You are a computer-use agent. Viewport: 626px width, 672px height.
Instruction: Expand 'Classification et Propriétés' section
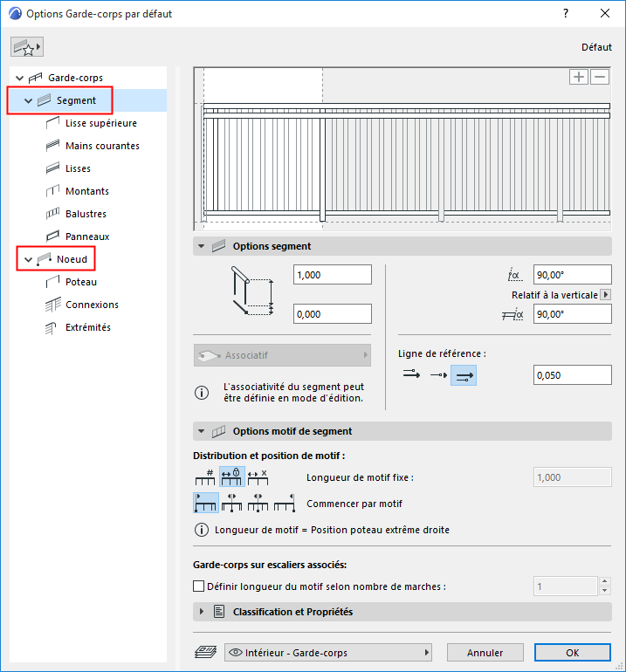click(x=202, y=612)
